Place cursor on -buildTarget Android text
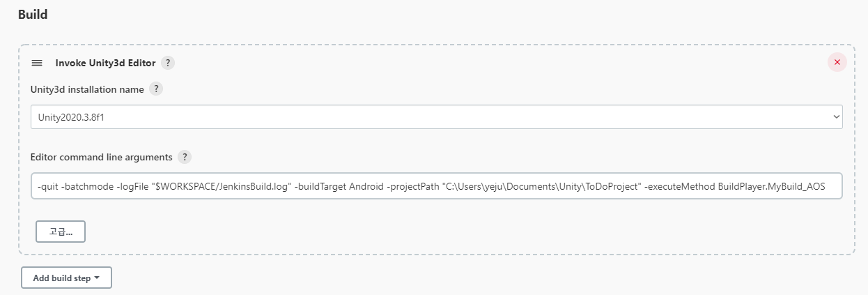Image resolution: width=868 pixels, height=295 pixels. click(x=339, y=186)
